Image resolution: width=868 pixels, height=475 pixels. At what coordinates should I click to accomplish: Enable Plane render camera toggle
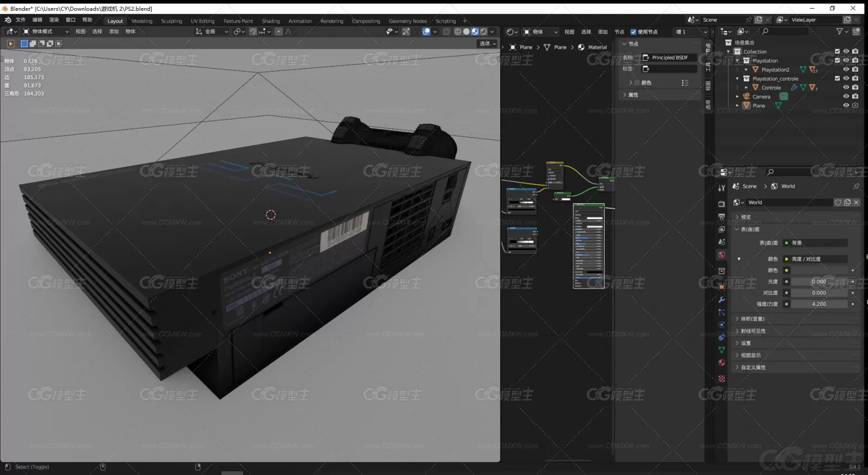(x=855, y=105)
